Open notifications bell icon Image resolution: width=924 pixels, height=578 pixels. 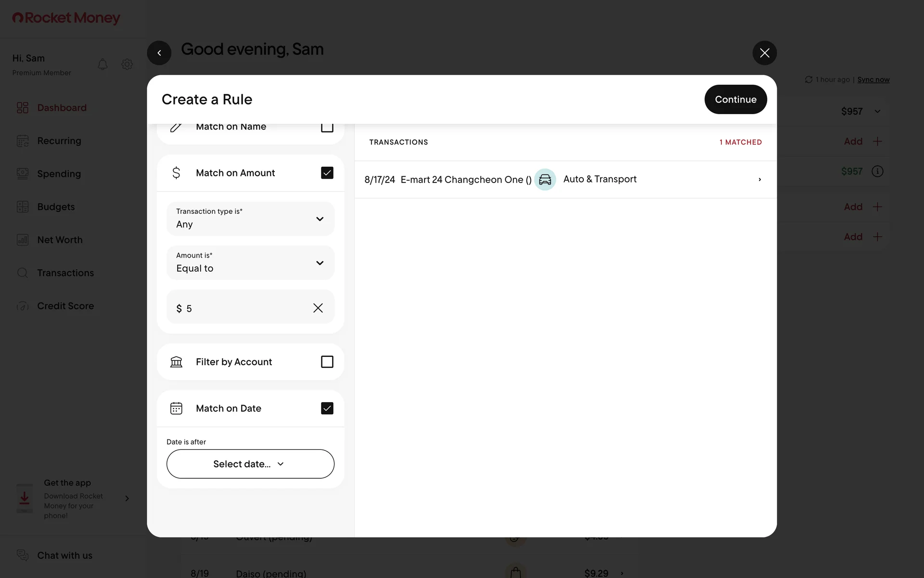tap(103, 64)
